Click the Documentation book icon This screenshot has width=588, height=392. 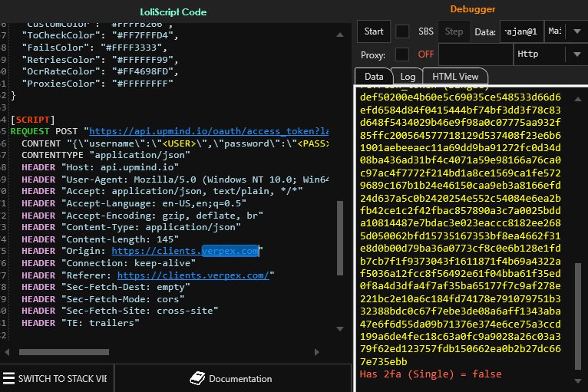(x=197, y=378)
